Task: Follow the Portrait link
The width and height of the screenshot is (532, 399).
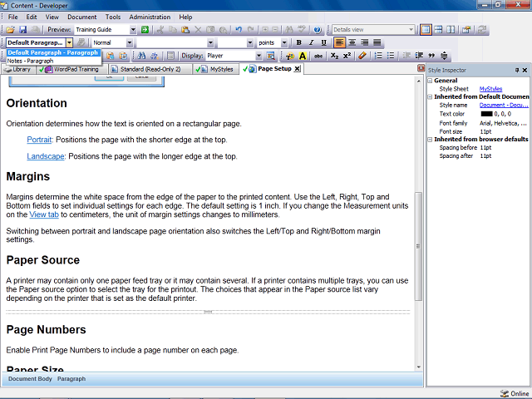Action: tap(39, 140)
